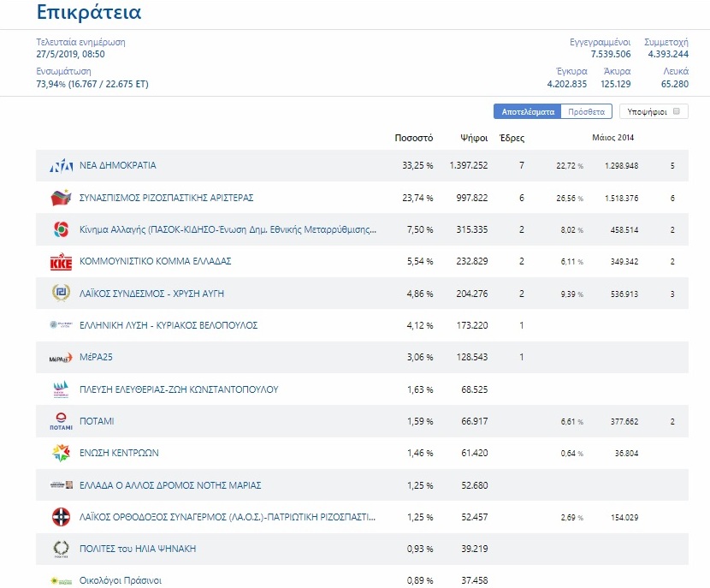Open the ΠΟΤΑΜΙ party name link
Screen dimensions: 710x588
pyautogui.click(x=97, y=421)
